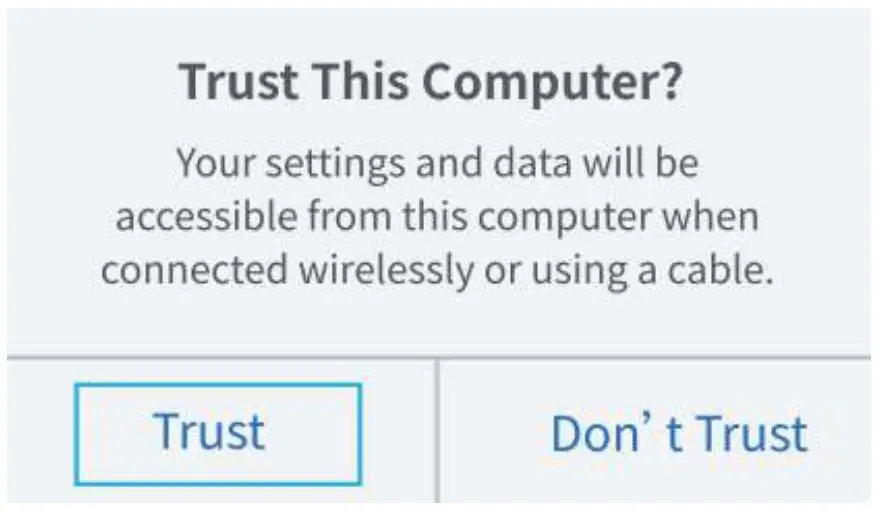Click the message line beginning "connected wirelessly"
Screen dimensions: 878x510
(x=437, y=272)
